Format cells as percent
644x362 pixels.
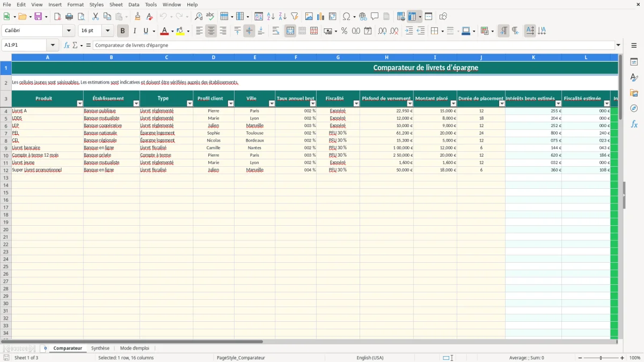coord(345,31)
